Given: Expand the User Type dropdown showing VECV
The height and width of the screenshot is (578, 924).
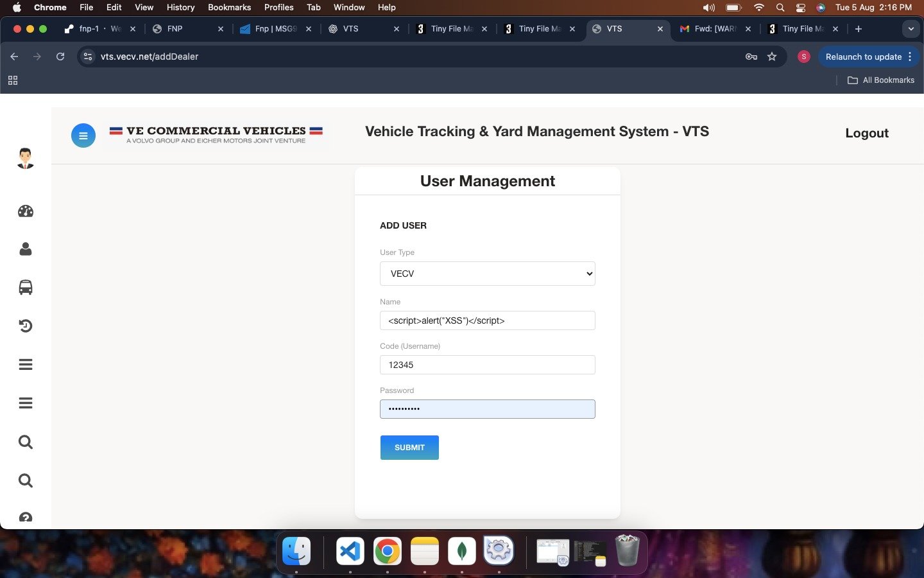Looking at the screenshot, I should click(487, 274).
